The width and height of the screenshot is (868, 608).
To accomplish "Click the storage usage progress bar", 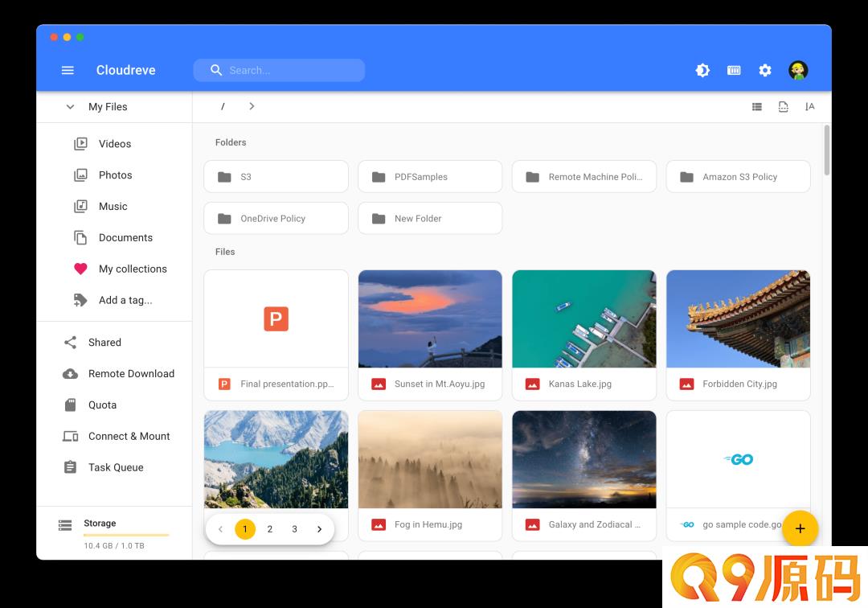I will (126, 535).
